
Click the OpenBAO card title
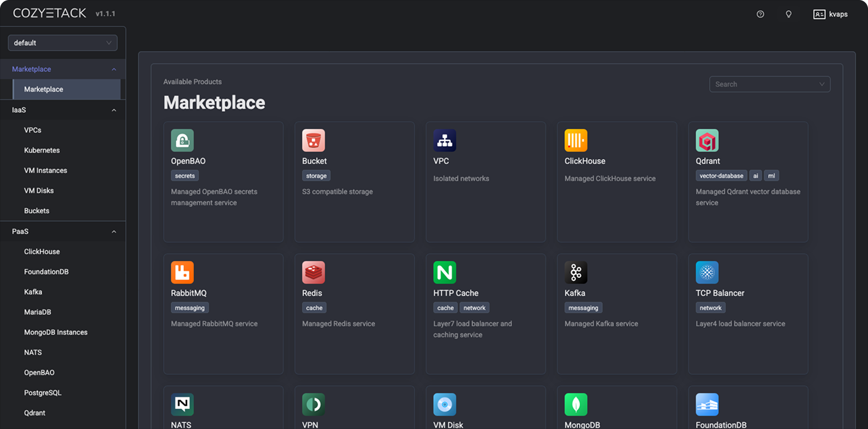(x=188, y=161)
